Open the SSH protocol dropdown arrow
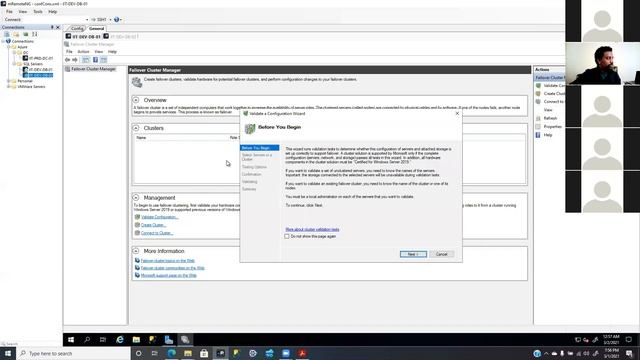 (x=110, y=20)
